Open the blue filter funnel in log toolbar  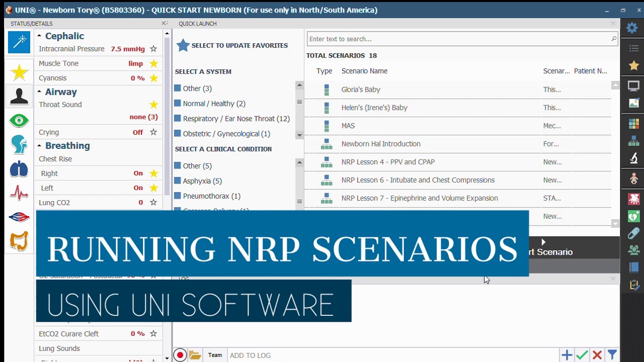tap(612, 355)
